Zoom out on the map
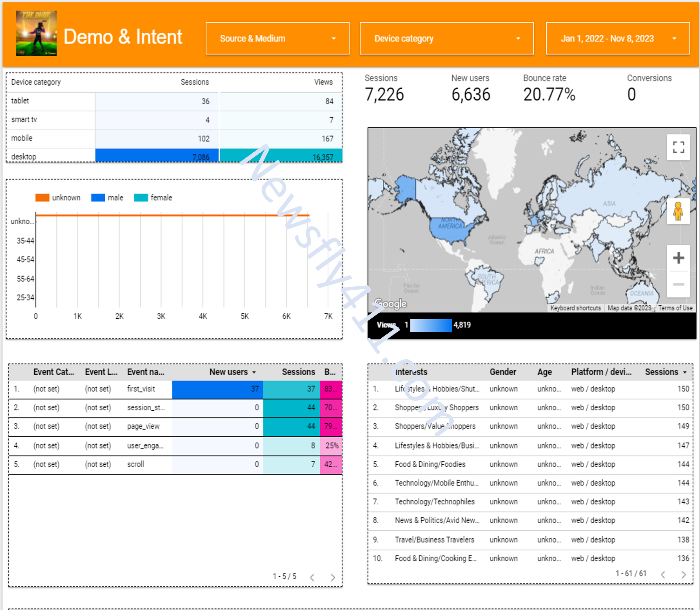The width and height of the screenshot is (700, 610). tap(678, 284)
